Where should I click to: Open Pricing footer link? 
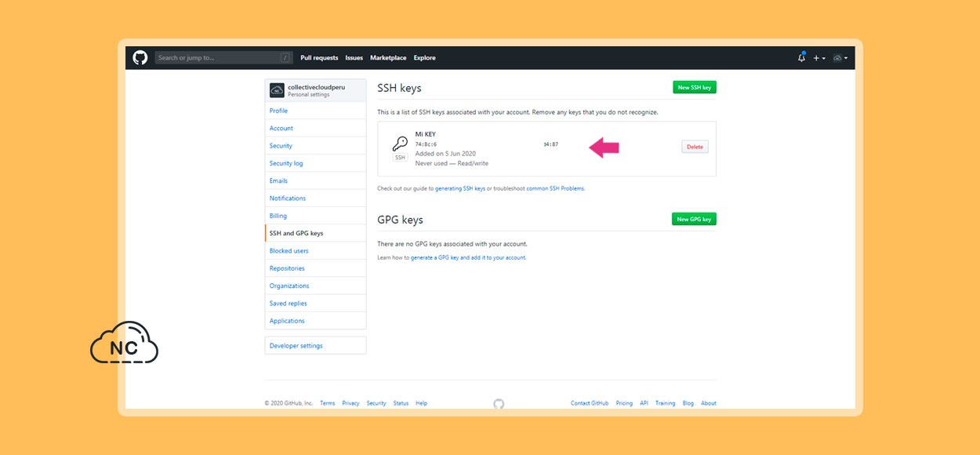624,403
